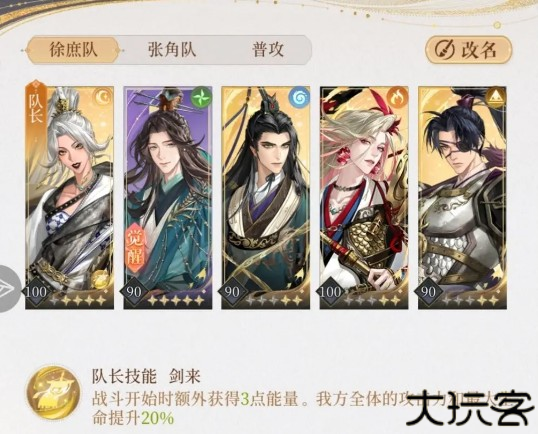This screenshot has width=538, height=434.
Task: Select the black-haired scholar character card
Action: [266, 198]
